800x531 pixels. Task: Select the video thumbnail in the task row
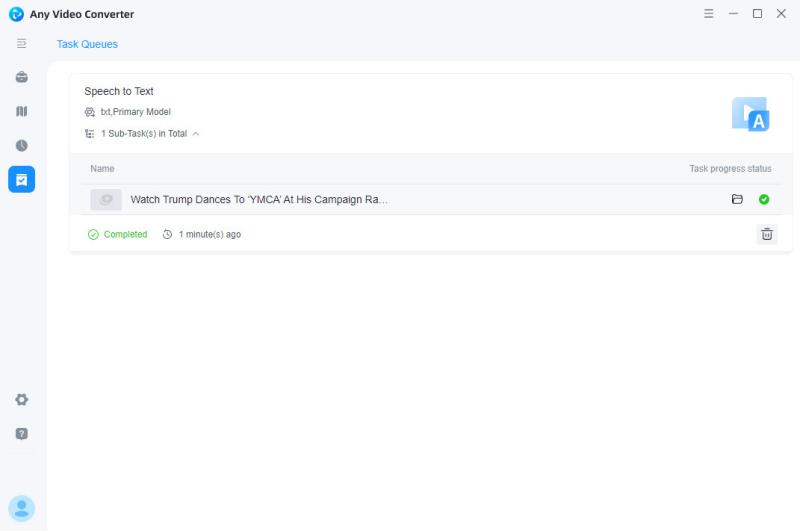[106, 200]
